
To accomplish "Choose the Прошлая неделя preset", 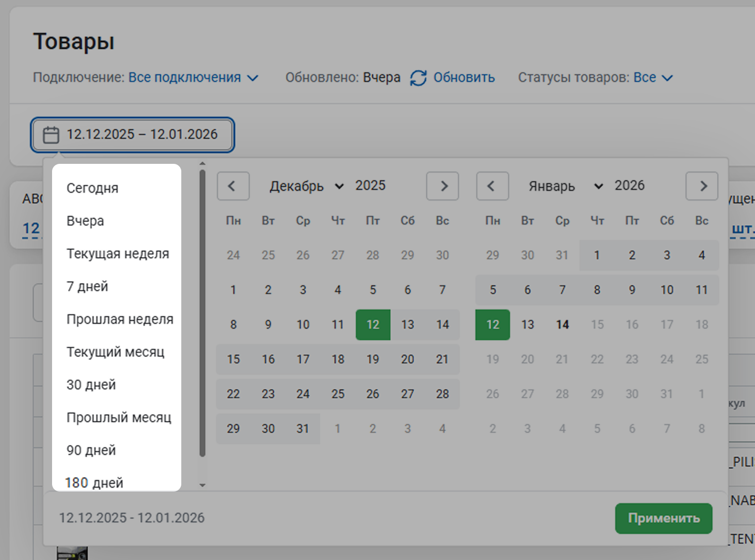I will (120, 319).
